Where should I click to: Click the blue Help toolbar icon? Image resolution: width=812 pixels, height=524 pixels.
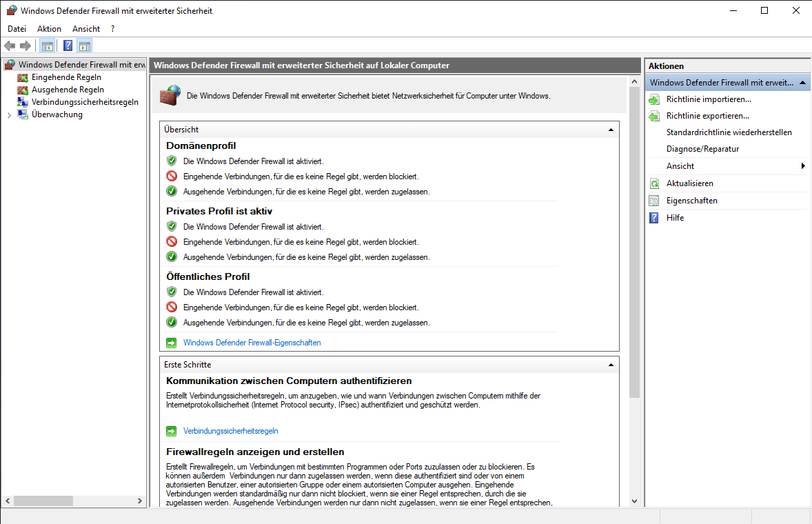pos(68,46)
